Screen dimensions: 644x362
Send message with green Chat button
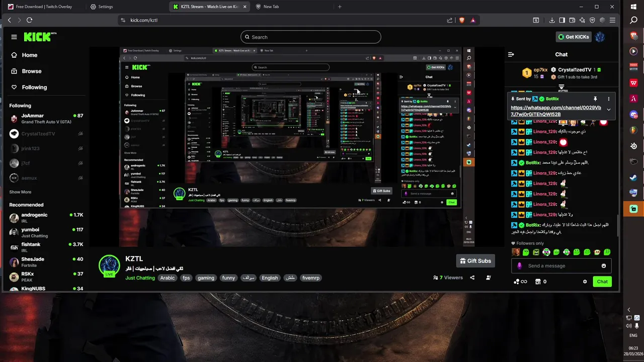(x=602, y=282)
